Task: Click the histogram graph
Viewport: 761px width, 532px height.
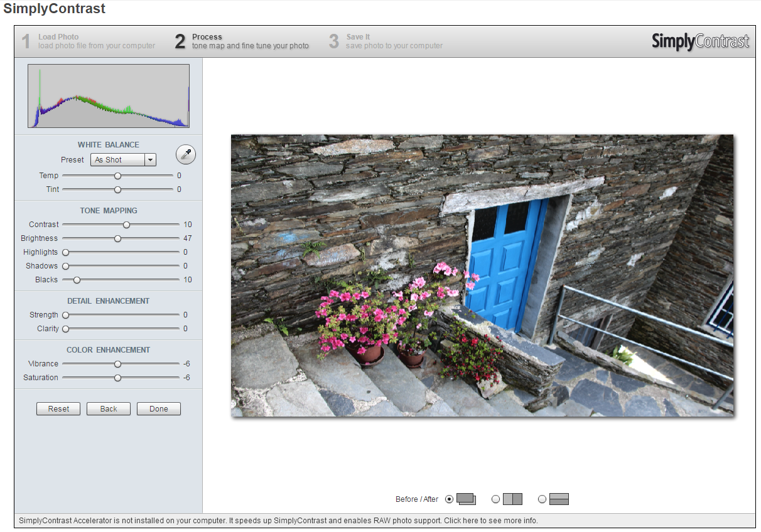Action: click(x=109, y=96)
